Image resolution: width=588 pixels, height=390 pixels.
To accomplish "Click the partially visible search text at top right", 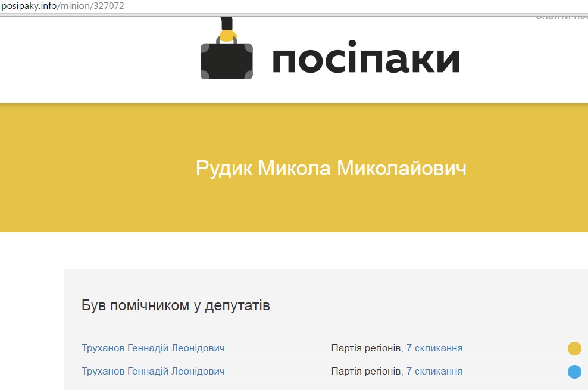I will pos(561,17).
